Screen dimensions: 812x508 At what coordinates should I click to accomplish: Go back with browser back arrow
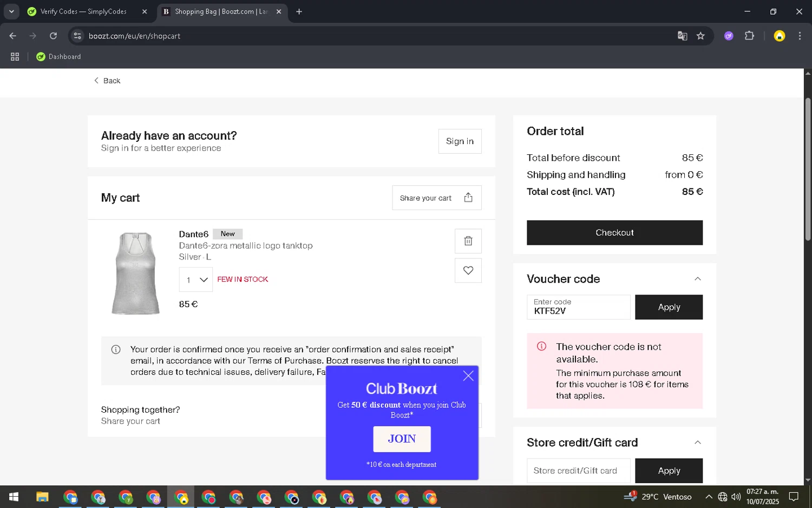tap(12, 36)
